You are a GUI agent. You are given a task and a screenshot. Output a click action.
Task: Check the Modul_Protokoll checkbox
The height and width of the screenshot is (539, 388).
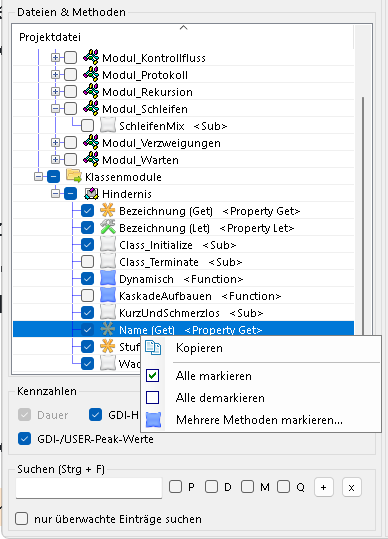[70, 74]
